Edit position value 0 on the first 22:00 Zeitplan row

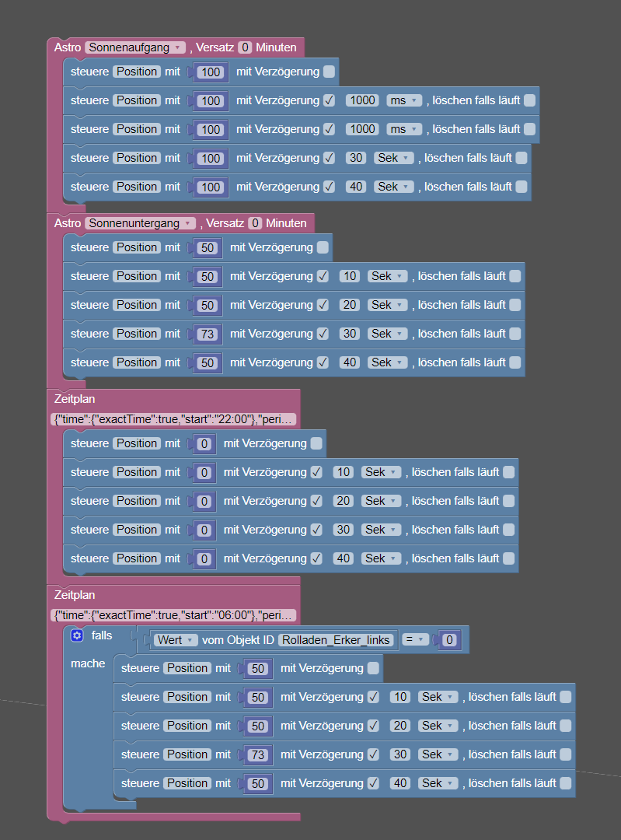(204, 444)
